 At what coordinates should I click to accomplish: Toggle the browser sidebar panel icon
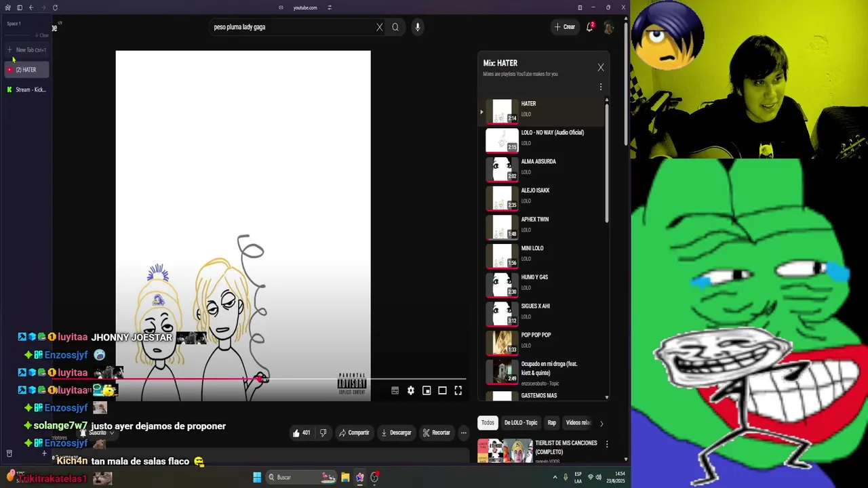[x=20, y=7]
